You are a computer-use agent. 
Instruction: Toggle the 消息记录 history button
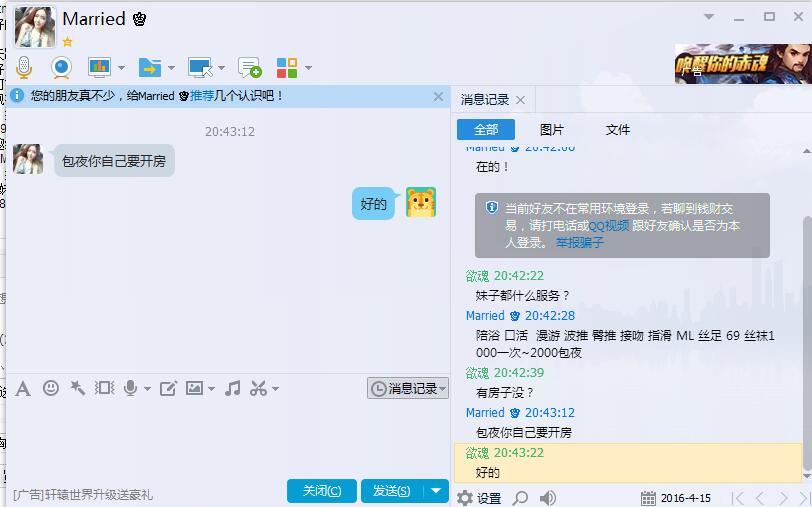coord(408,388)
